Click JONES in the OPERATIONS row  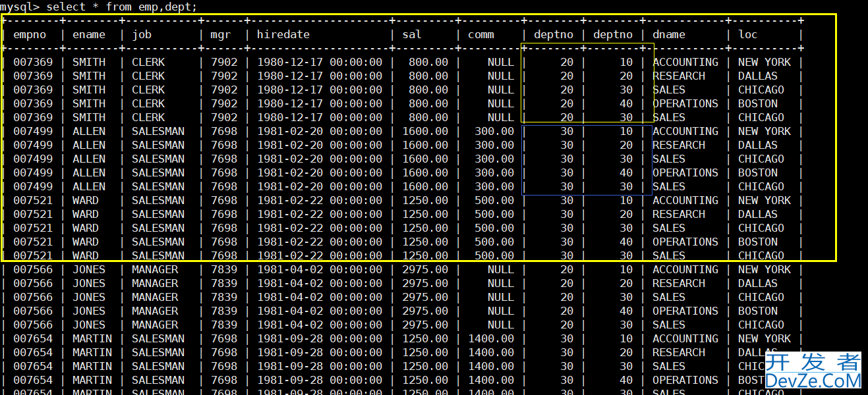coord(89,311)
